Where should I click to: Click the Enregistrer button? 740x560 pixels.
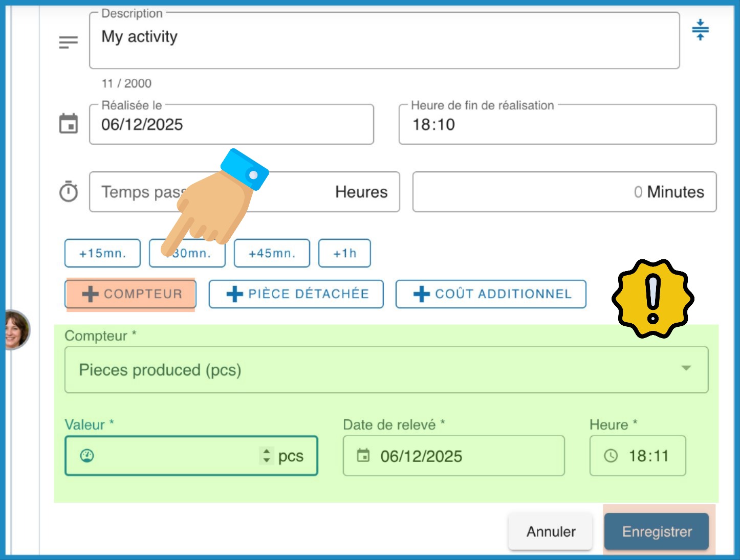click(x=657, y=532)
